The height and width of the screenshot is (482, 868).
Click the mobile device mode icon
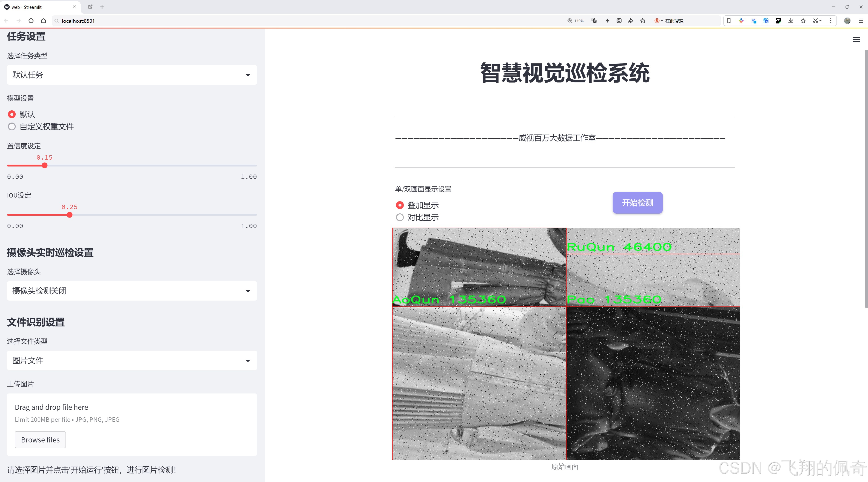point(729,20)
